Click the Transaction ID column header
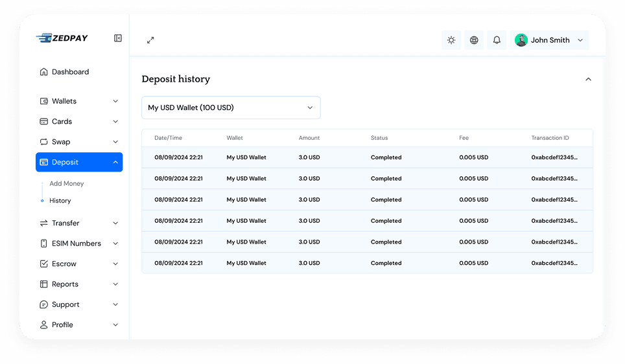Screen dimensions: 625x364 [550, 138]
